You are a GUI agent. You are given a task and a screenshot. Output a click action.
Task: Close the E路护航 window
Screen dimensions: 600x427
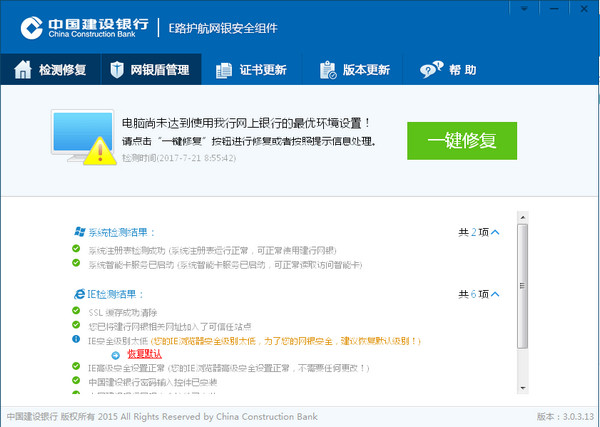click(x=584, y=8)
